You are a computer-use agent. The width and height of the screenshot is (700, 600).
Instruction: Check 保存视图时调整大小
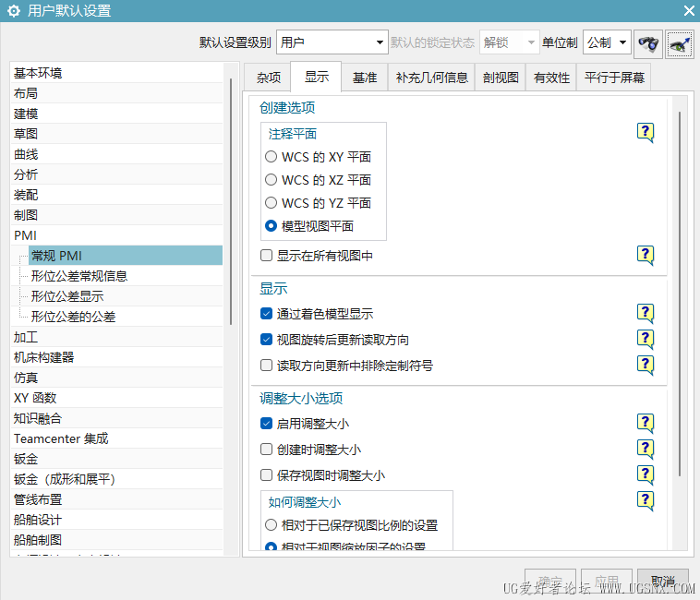point(267,475)
